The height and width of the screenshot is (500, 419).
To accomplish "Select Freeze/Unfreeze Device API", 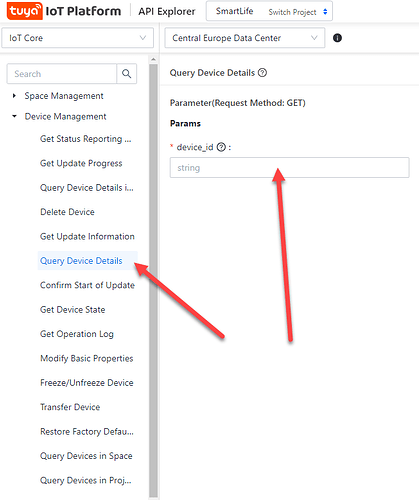I will click(x=87, y=383).
